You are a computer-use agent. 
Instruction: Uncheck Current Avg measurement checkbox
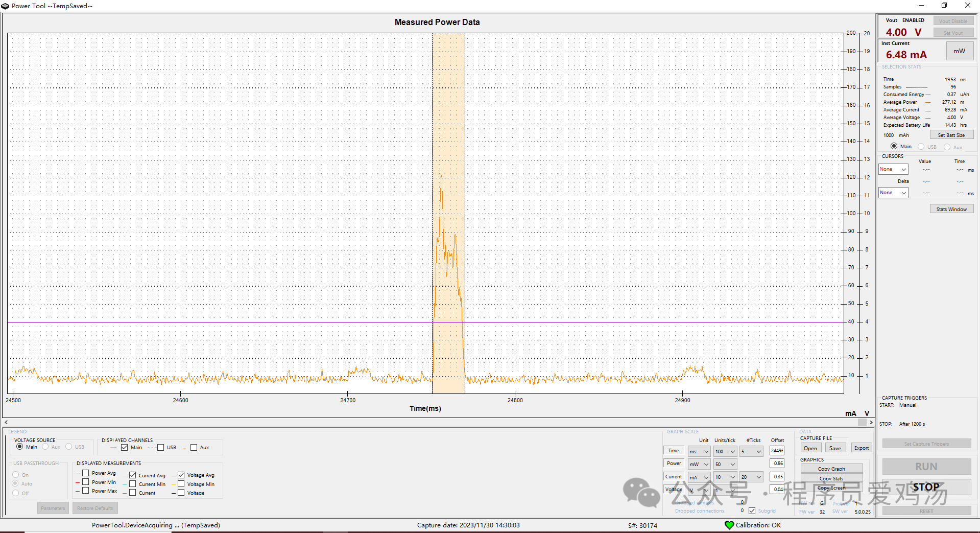tap(133, 475)
